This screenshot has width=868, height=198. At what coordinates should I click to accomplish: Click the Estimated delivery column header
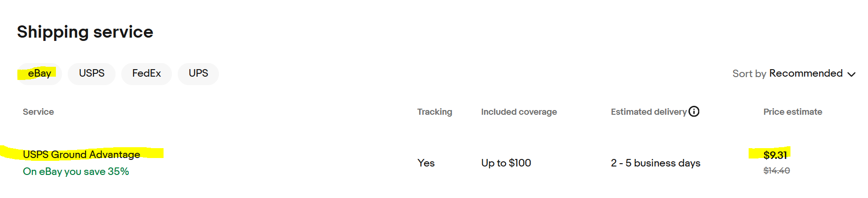pos(649,112)
